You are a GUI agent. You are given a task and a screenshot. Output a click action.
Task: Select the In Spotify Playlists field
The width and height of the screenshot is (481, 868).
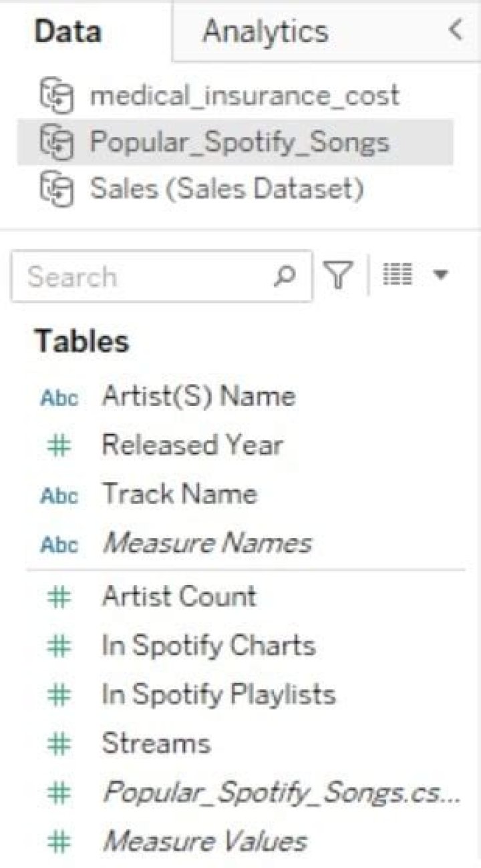(x=218, y=694)
